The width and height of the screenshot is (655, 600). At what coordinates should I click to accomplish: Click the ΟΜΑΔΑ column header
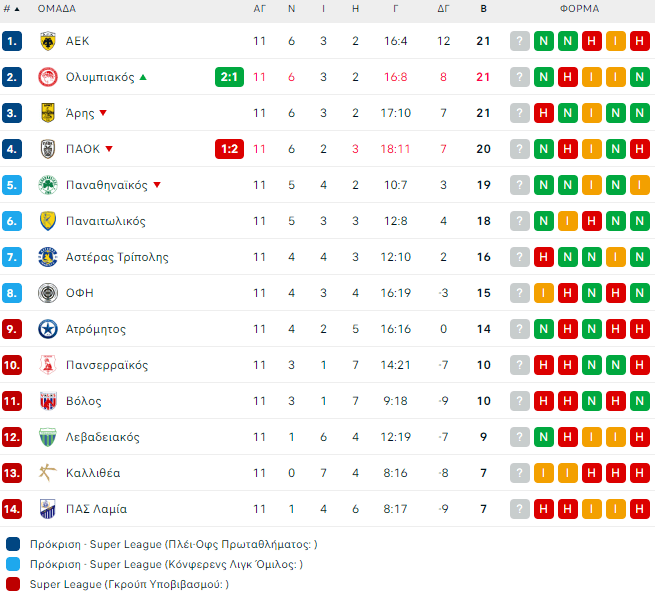point(59,8)
